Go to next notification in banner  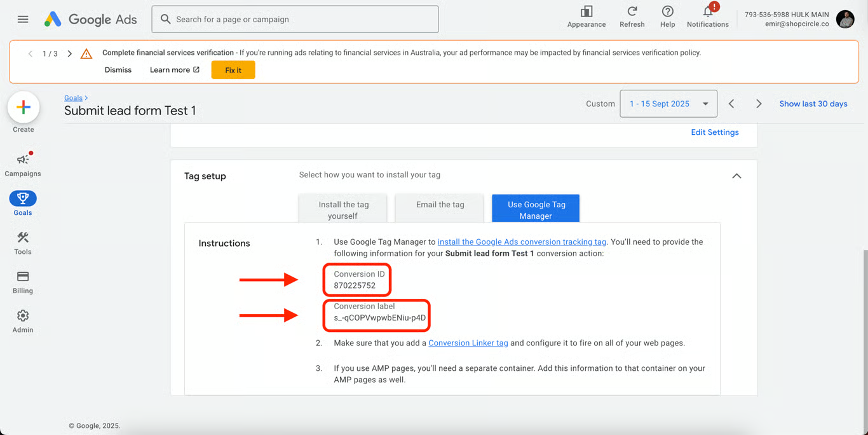click(70, 54)
